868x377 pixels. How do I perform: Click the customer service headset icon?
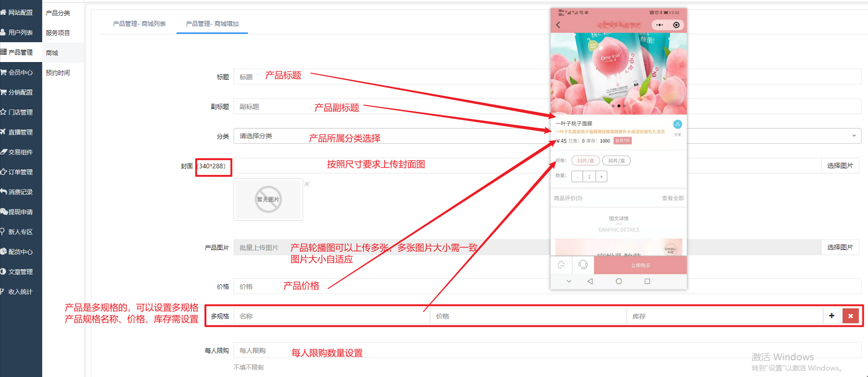[583, 264]
